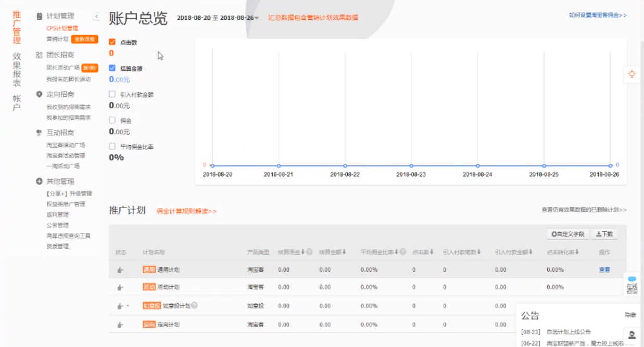Open the 在线咨询 chat widget
This screenshot has height=347, width=644.
pyautogui.click(x=632, y=286)
